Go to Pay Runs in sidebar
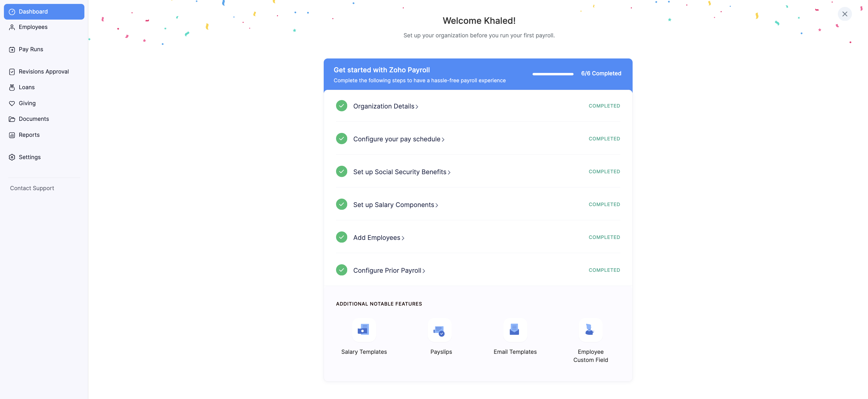Viewport: 868px width, 399px height. pyautogui.click(x=31, y=49)
